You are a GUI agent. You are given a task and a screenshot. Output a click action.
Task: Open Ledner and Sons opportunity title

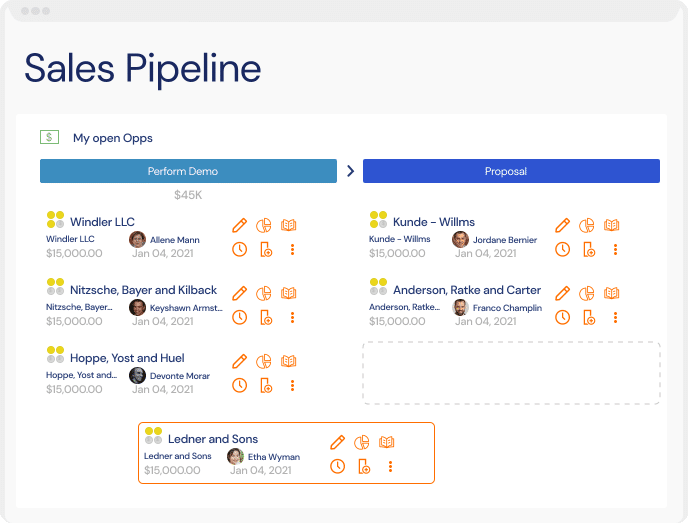[x=213, y=439]
